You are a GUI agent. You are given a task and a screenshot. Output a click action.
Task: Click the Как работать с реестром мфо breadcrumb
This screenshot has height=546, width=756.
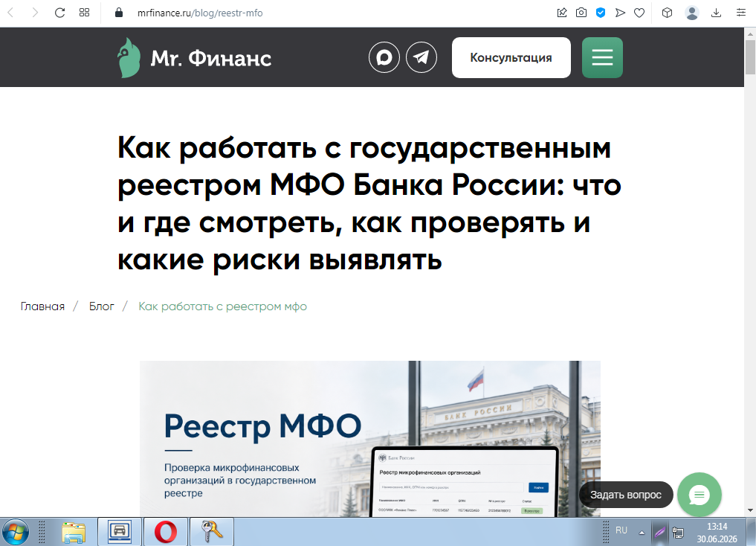[223, 306]
